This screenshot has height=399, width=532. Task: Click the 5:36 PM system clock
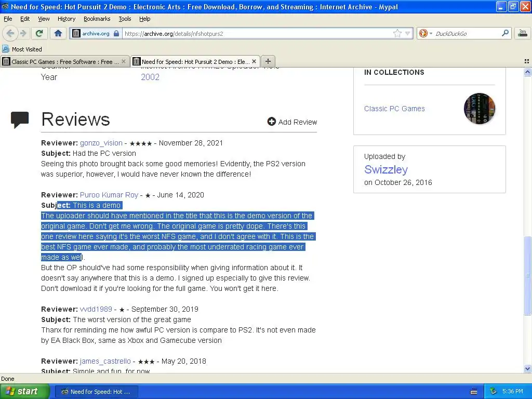(x=513, y=391)
